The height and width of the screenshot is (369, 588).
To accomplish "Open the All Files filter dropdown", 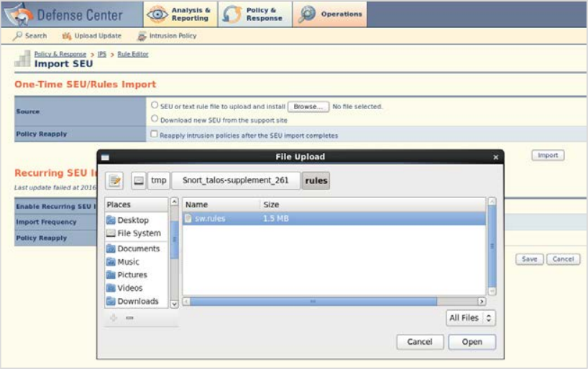I will pos(471,318).
